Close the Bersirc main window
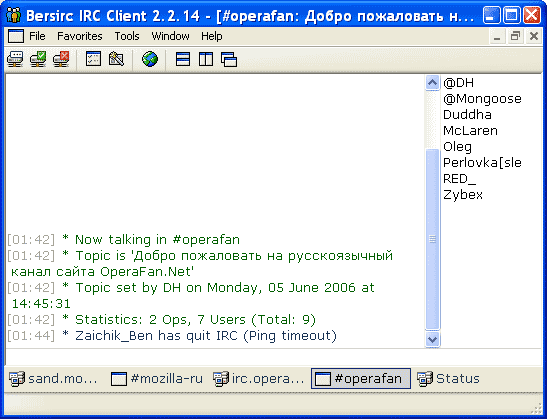 [532, 16]
